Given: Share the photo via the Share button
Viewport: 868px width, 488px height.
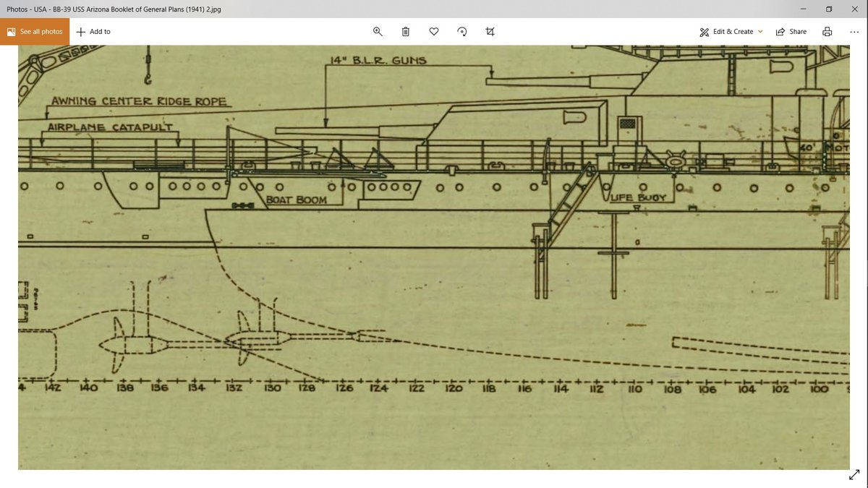Looking at the screenshot, I should 791,32.
